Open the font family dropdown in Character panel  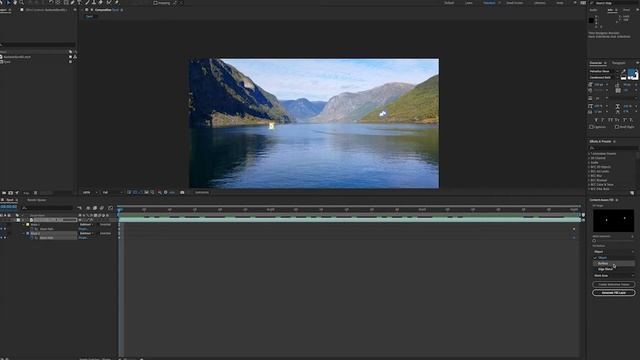pos(603,71)
